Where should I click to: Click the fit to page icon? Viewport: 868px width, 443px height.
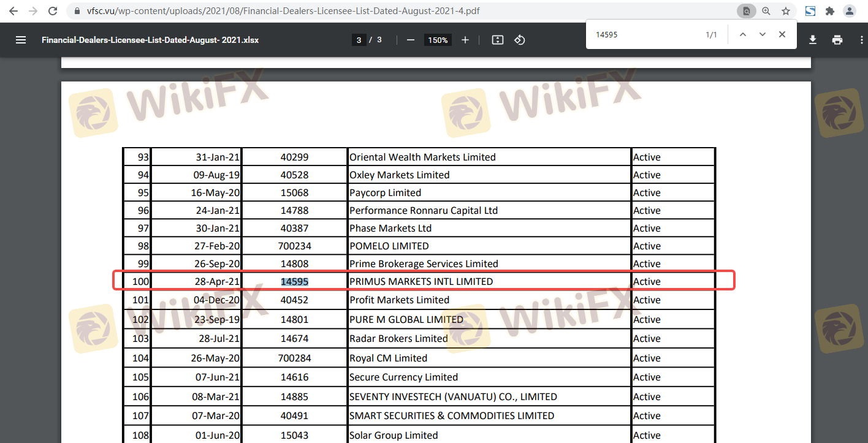tap(498, 40)
